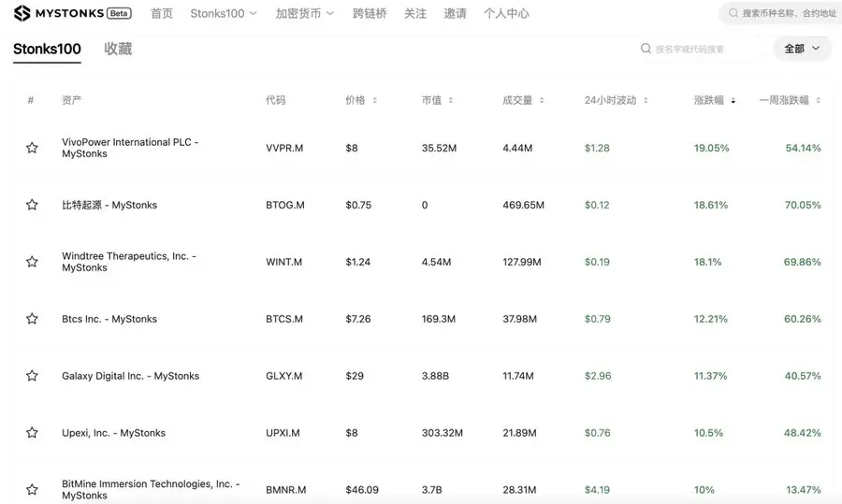Expand the 加密货币 navigation dropdown

click(304, 13)
